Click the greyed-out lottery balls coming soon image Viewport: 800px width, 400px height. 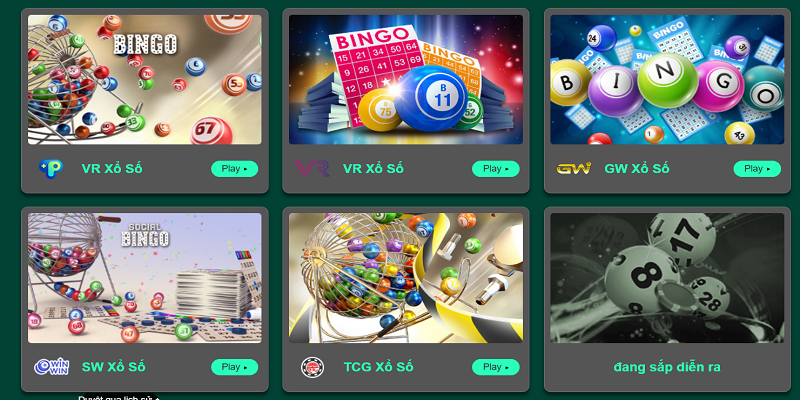[x=667, y=278]
